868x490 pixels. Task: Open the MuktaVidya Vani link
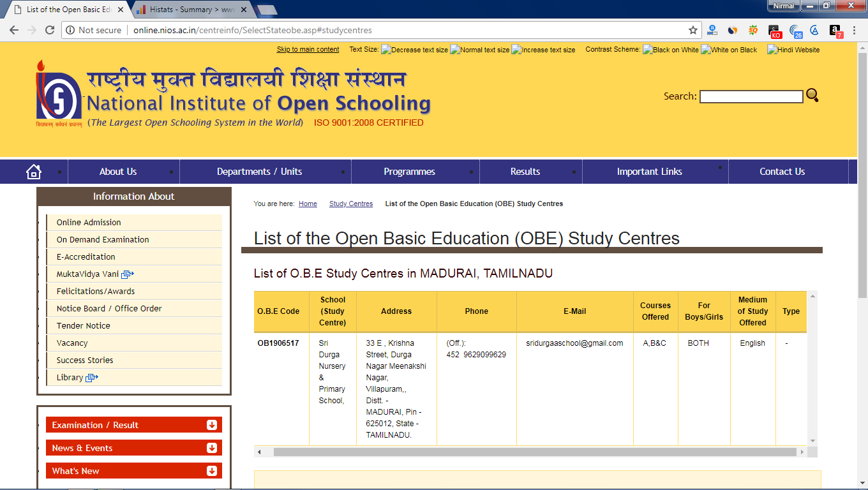(88, 274)
